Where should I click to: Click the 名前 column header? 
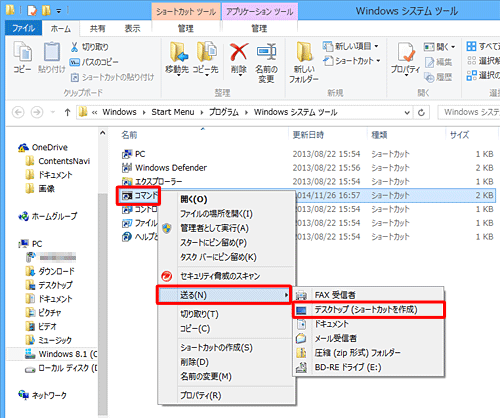(129, 135)
